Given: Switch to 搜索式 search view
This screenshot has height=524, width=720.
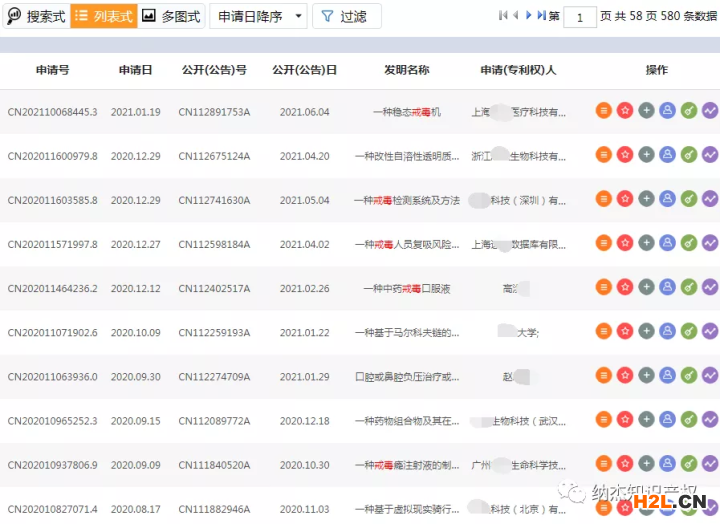Looking at the screenshot, I should tap(36, 16).
